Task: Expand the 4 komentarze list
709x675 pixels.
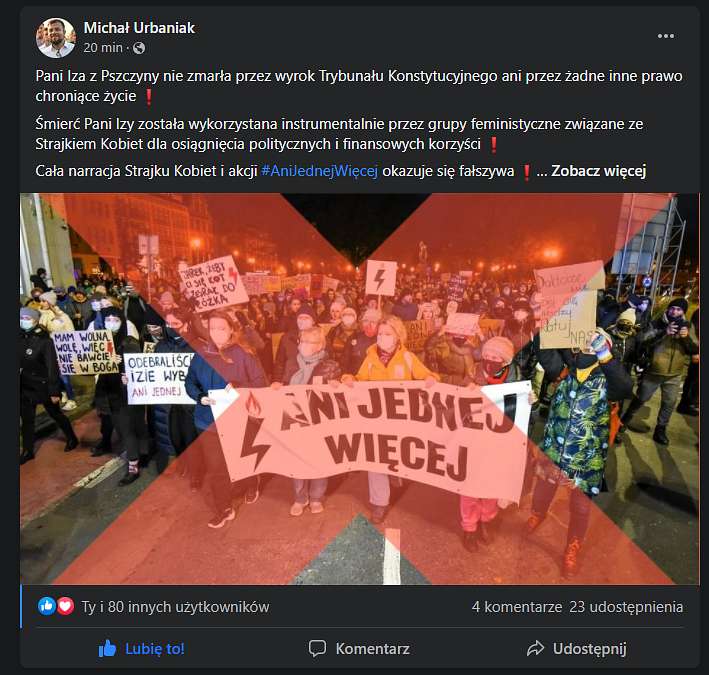Action: pyautogui.click(x=517, y=607)
